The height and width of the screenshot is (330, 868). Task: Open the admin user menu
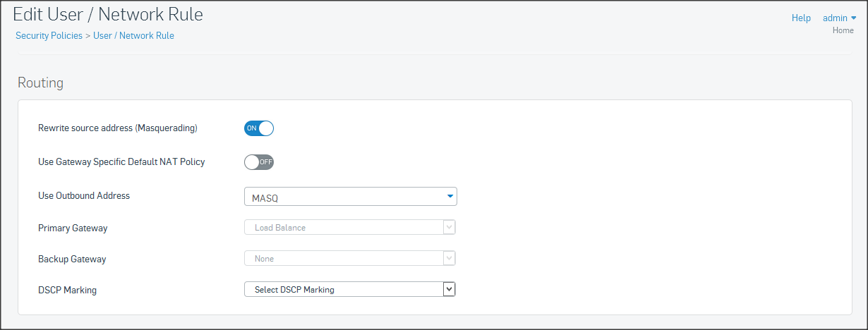click(835, 18)
